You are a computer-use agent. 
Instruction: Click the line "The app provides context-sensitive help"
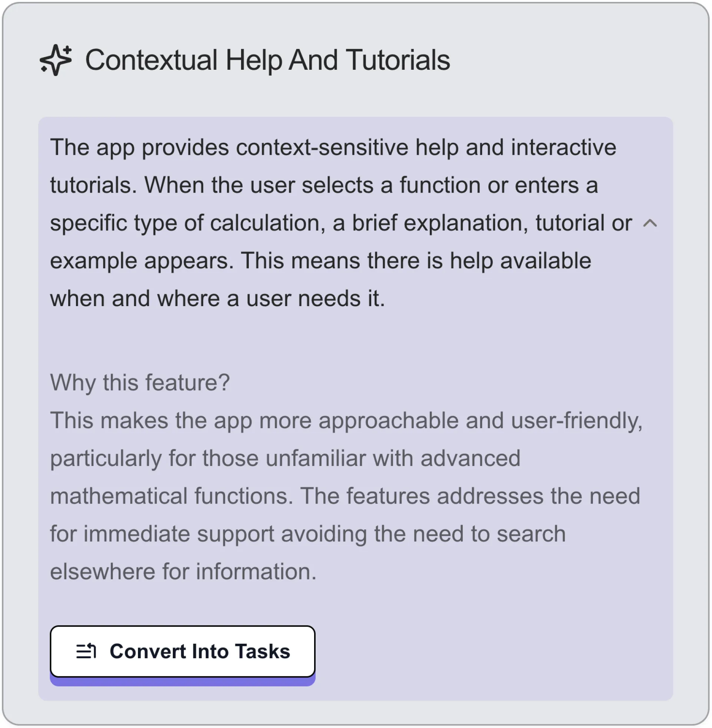[x=333, y=147]
